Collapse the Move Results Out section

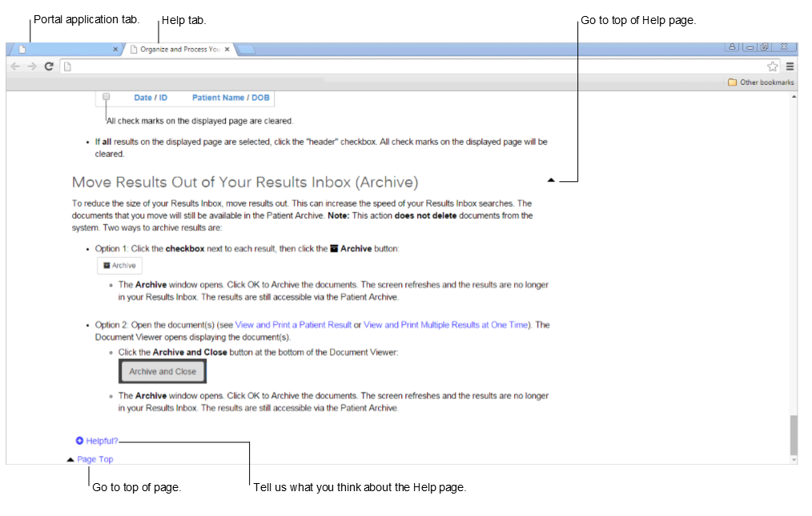551,180
